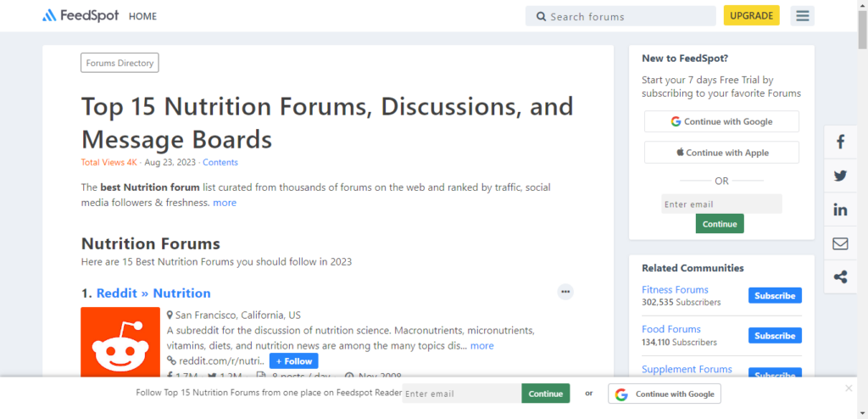This screenshot has height=419, width=868.
Task: Click the New to FeedSpot? heading
Action: pyautogui.click(x=685, y=59)
